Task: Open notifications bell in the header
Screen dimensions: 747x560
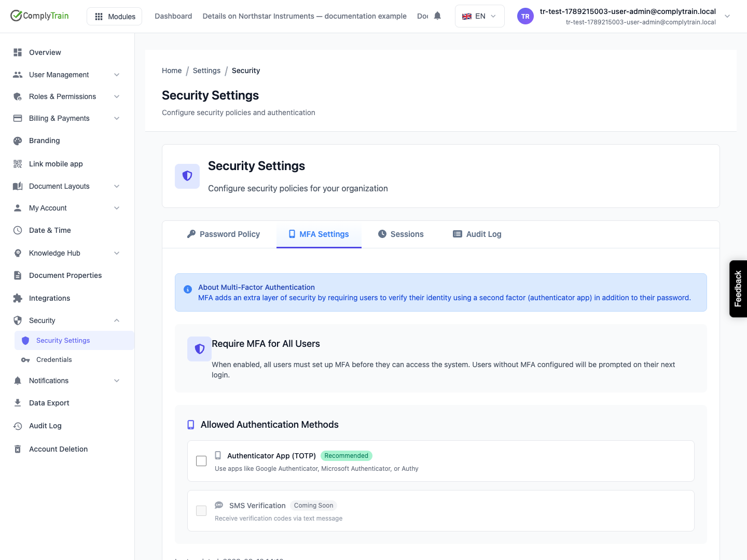Action: pyautogui.click(x=437, y=16)
